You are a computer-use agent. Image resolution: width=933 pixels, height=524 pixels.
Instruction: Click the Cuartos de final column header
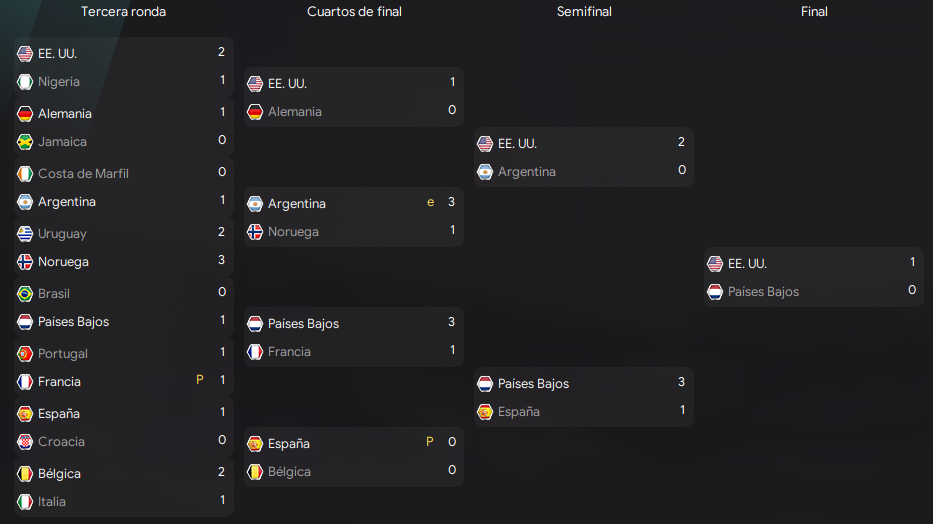[354, 12]
